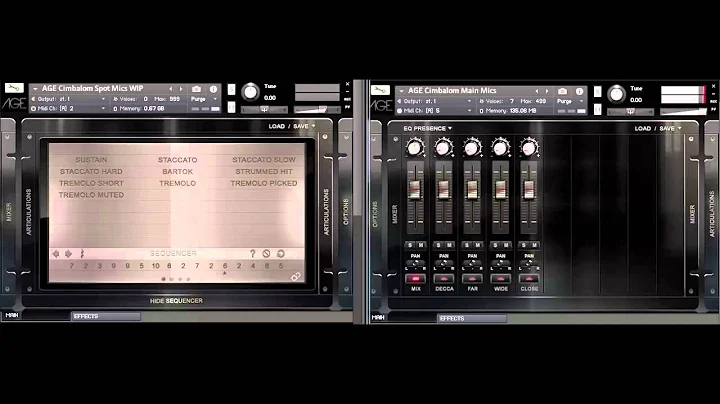
Task: Take snapshot with Spot Mics camera icon
Action: pos(197,89)
